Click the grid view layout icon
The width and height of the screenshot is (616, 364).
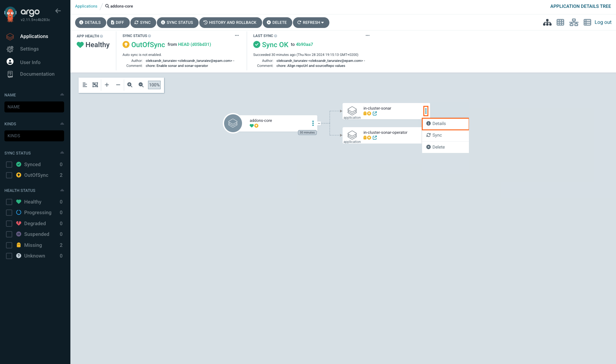(560, 22)
